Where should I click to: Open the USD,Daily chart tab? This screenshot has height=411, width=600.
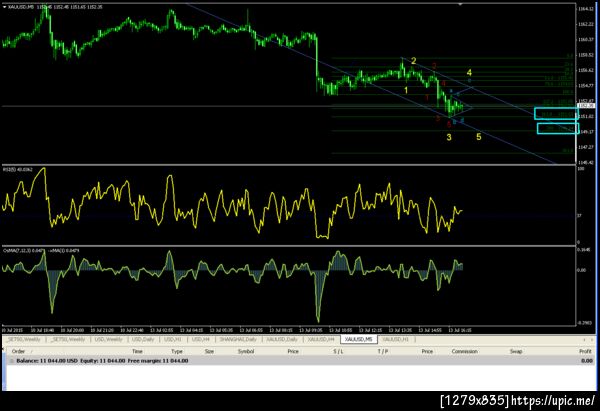point(143,339)
